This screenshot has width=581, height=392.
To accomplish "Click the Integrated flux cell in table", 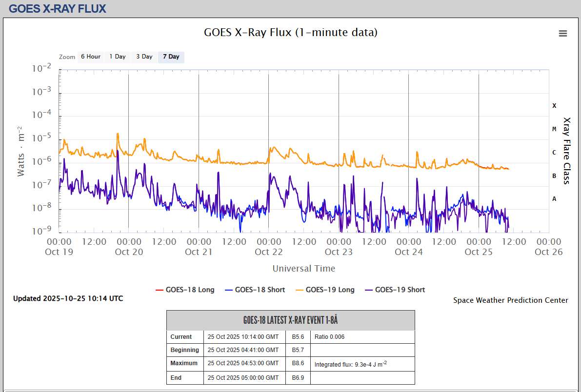I will [350, 364].
